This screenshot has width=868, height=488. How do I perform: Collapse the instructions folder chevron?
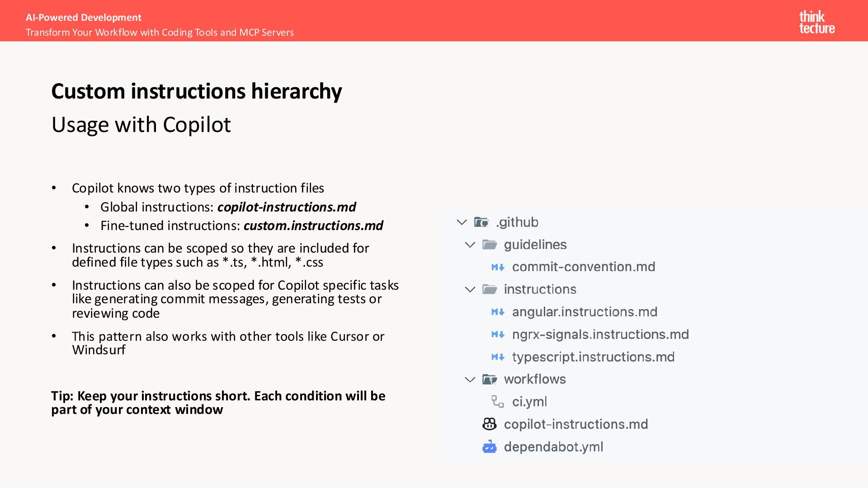coord(470,290)
